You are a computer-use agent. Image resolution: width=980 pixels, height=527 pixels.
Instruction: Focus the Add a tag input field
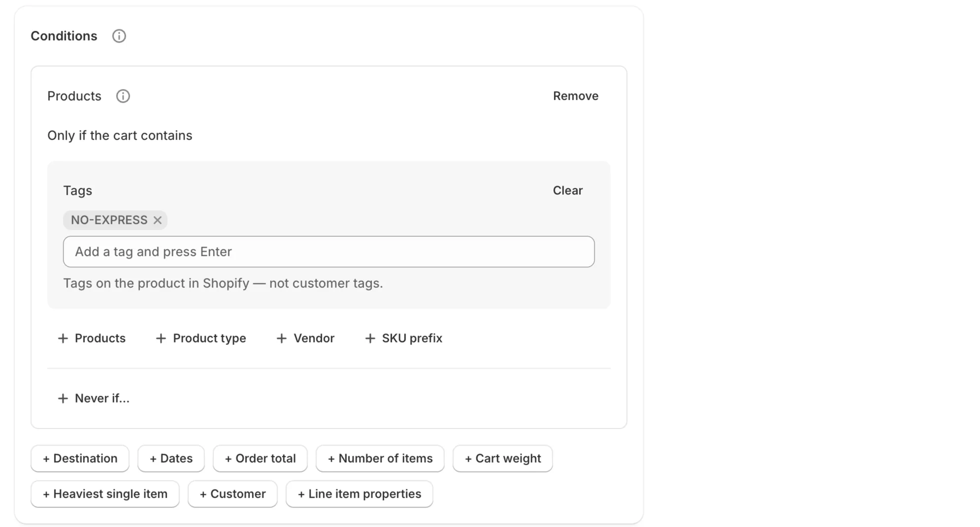tap(329, 252)
